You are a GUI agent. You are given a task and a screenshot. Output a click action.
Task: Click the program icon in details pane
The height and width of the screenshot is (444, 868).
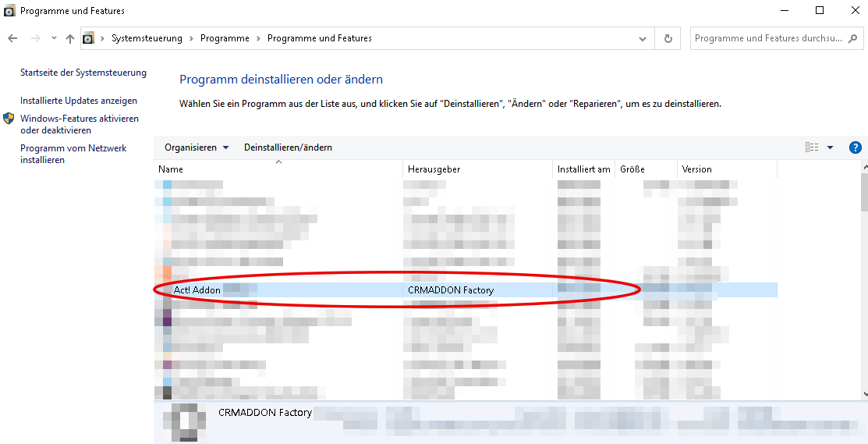(x=188, y=422)
